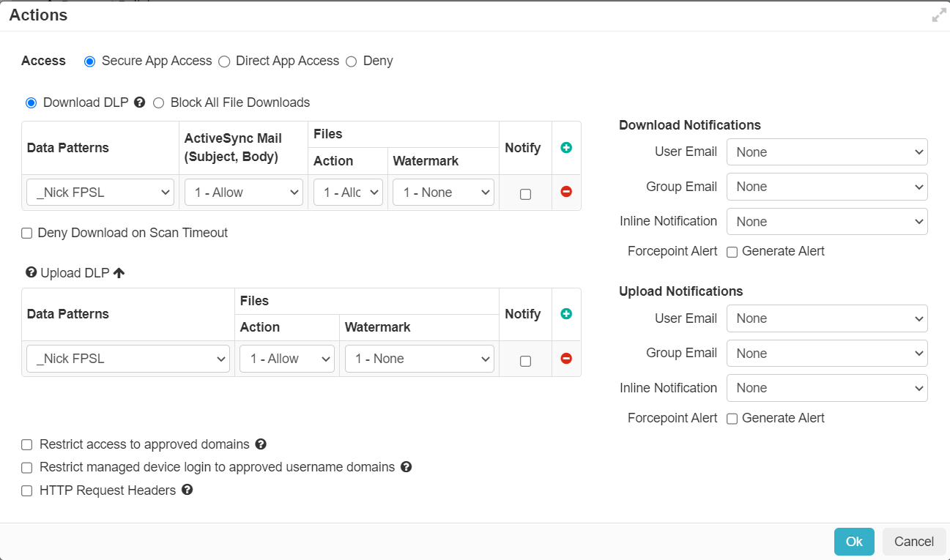Click the Ok button
This screenshot has height=560, width=950.
coord(854,542)
